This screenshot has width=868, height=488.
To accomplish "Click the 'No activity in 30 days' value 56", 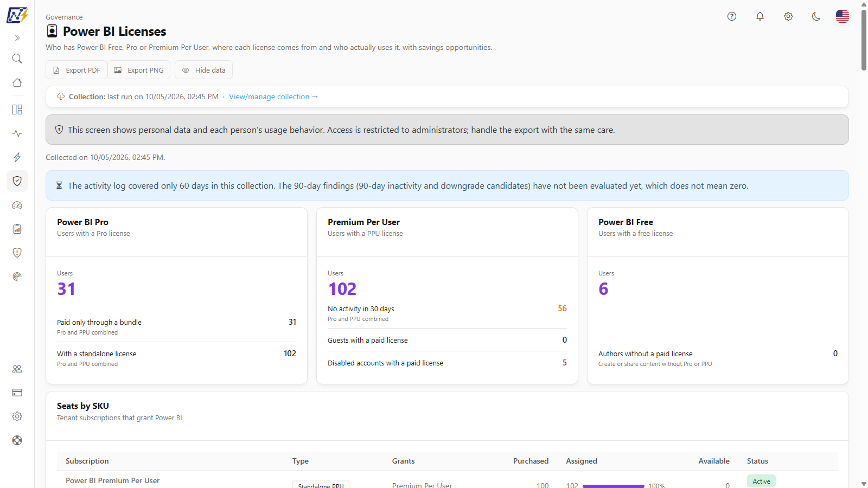I will pos(562,309).
